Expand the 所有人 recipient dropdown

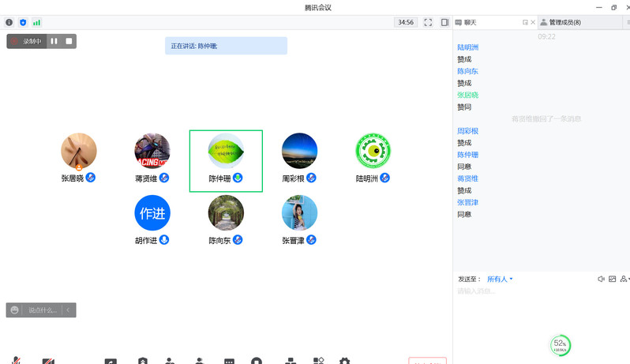pyautogui.click(x=500, y=279)
